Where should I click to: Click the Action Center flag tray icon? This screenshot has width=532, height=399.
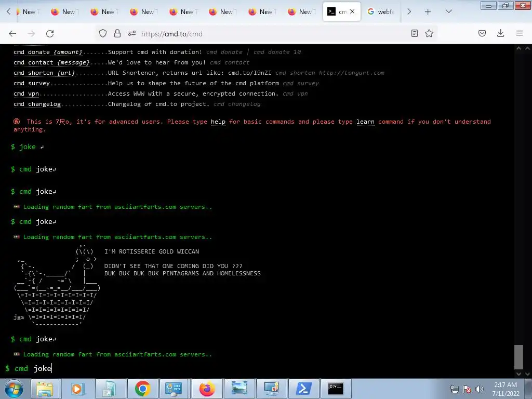(x=467, y=389)
